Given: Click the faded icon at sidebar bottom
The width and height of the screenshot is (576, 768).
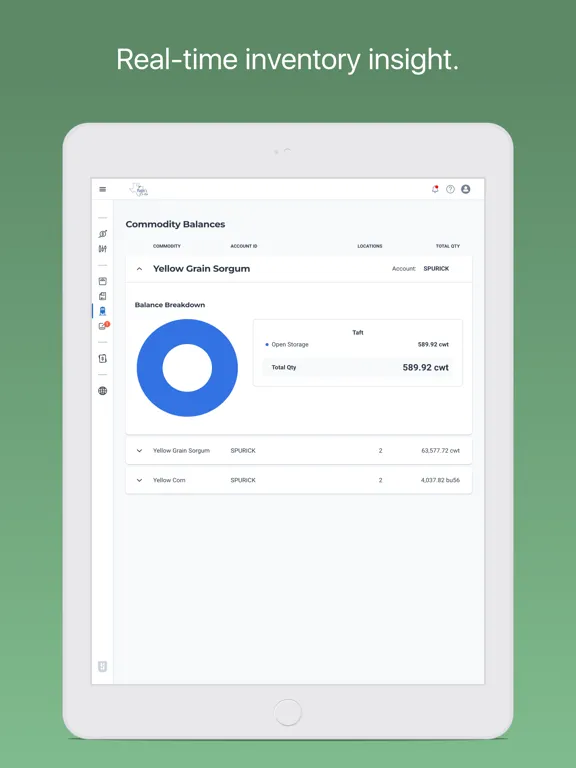Looking at the screenshot, I should [x=102, y=667].
